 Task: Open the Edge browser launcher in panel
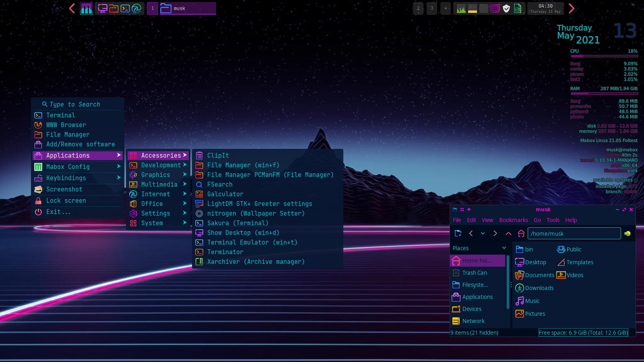point(136,8)
